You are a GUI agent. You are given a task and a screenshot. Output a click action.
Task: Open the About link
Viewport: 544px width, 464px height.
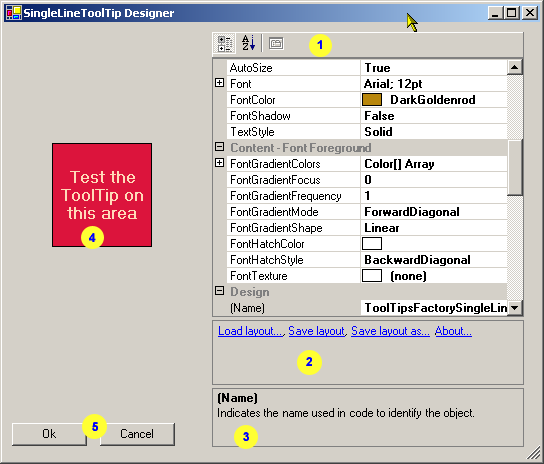(x=453, y=331)
